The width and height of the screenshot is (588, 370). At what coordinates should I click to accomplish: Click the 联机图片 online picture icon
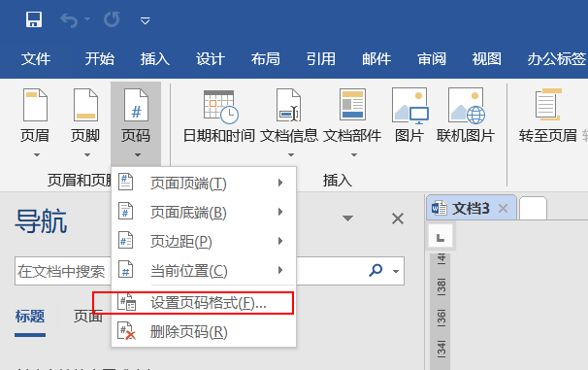tap(467, 106)
